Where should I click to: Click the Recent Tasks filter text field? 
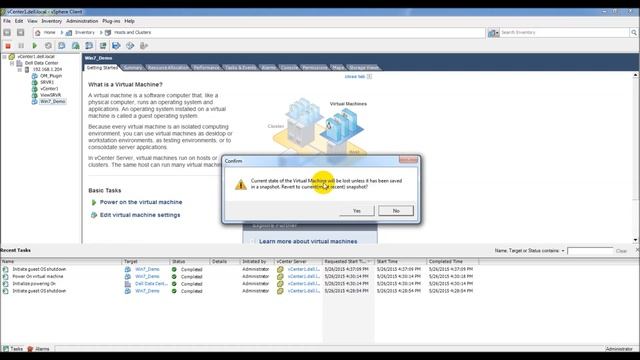point(590,251)
